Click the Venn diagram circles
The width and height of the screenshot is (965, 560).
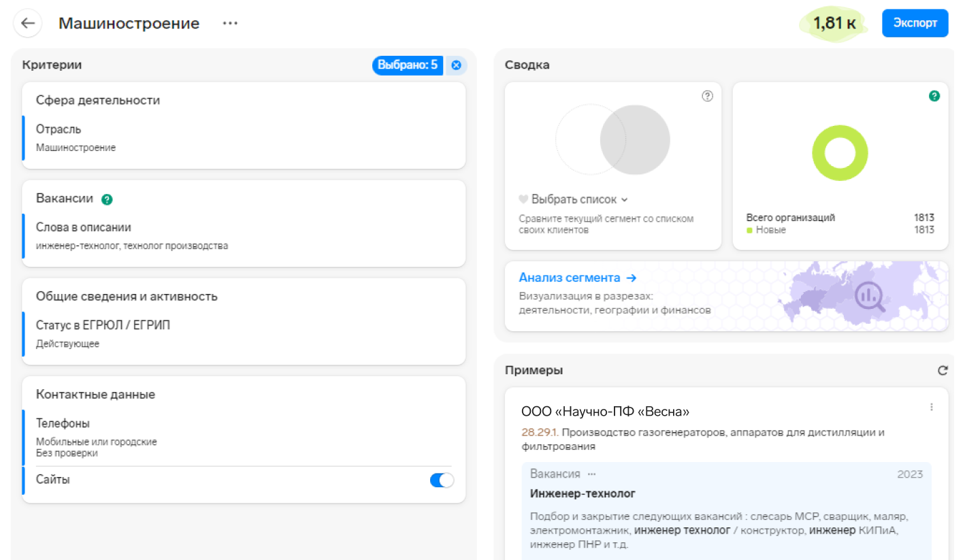(x=612, y=139)
